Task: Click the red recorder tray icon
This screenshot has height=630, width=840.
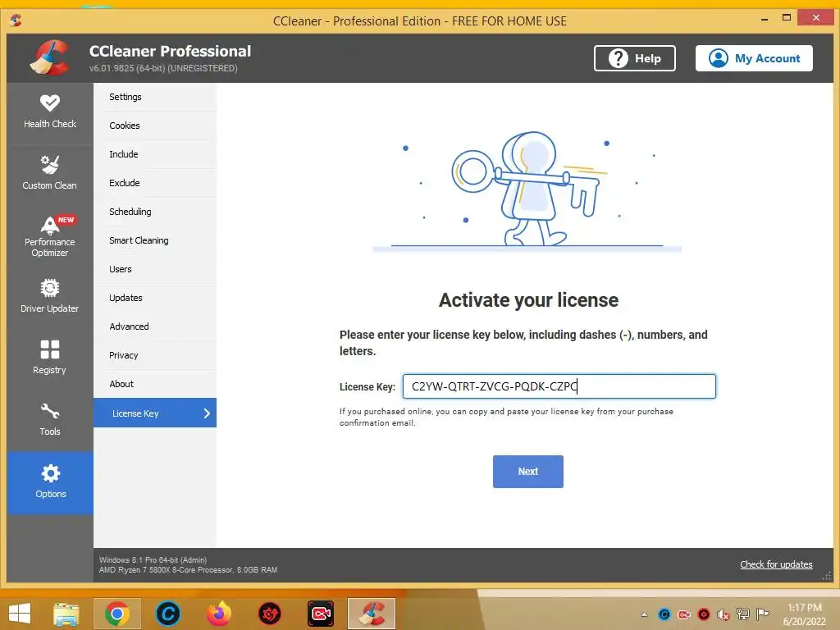Action: [x=684, y=614]
